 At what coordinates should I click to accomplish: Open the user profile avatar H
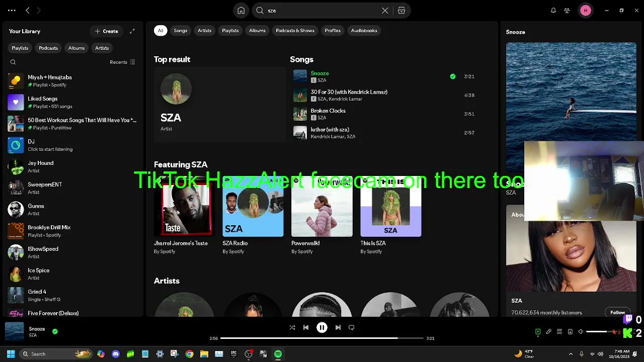click(x=586, y=11)
